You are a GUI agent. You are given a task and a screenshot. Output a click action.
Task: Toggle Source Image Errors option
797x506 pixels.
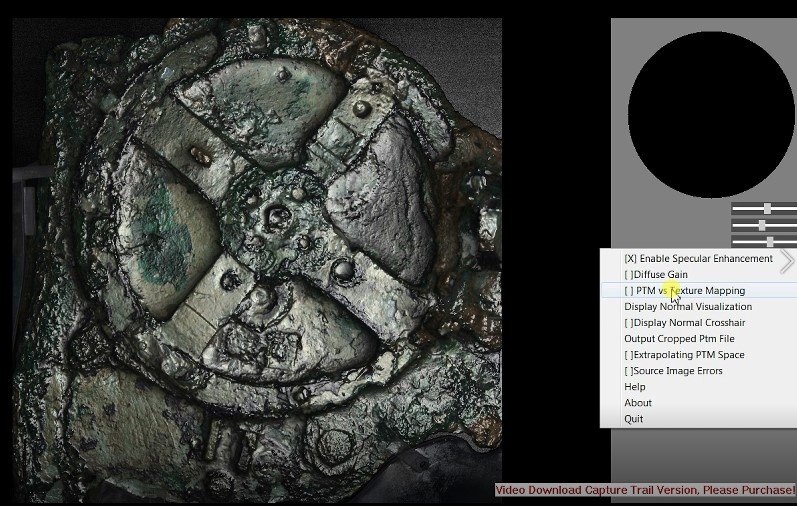pos(673,370)
